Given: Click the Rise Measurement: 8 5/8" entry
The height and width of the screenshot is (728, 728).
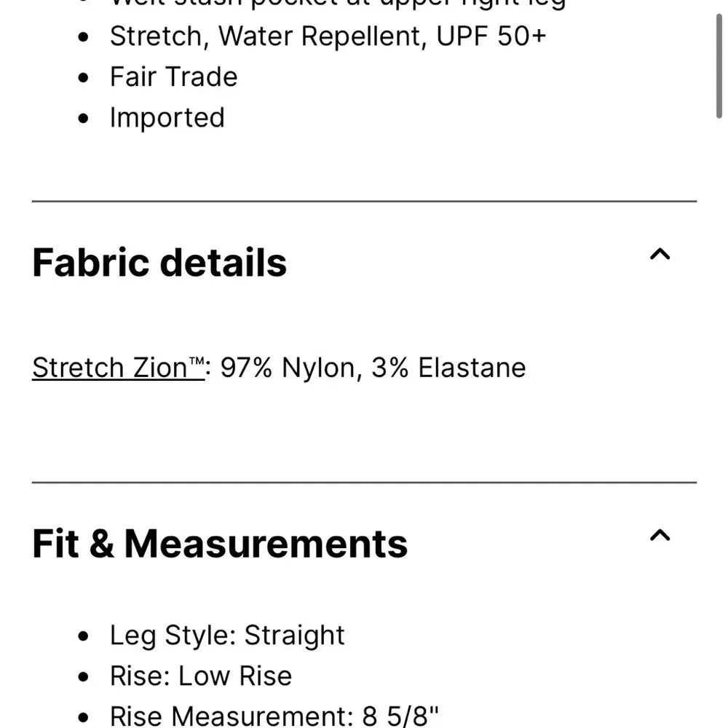Looking at the screenshot, I should (x=274, y=715).
